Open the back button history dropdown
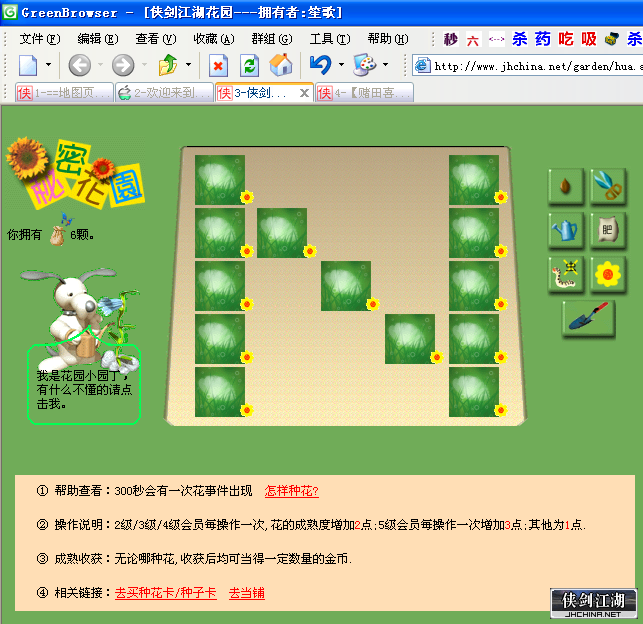Screen dimensions: 643x624 point(100,65)
